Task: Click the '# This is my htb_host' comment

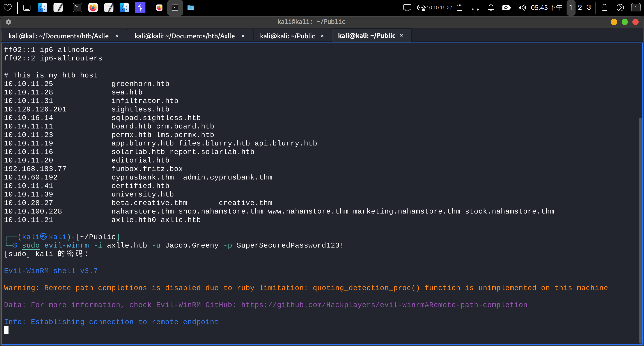Action: click(x=51, y=75)
